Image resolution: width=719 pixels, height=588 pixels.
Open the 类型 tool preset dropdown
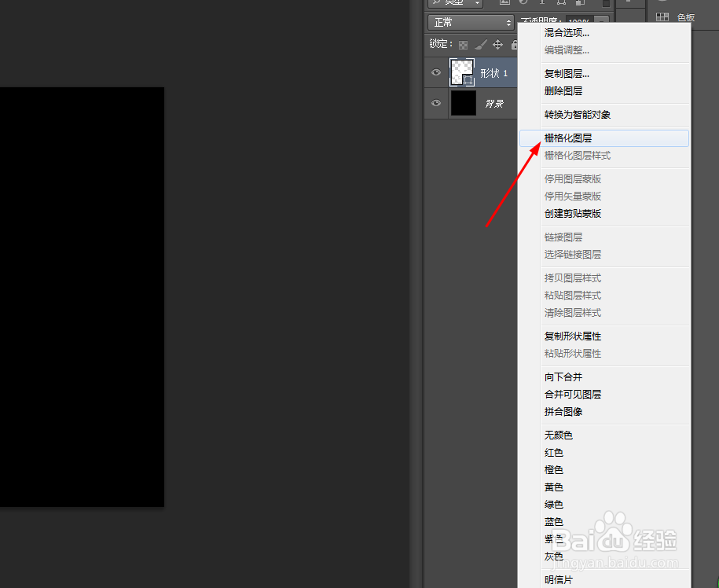476,3
